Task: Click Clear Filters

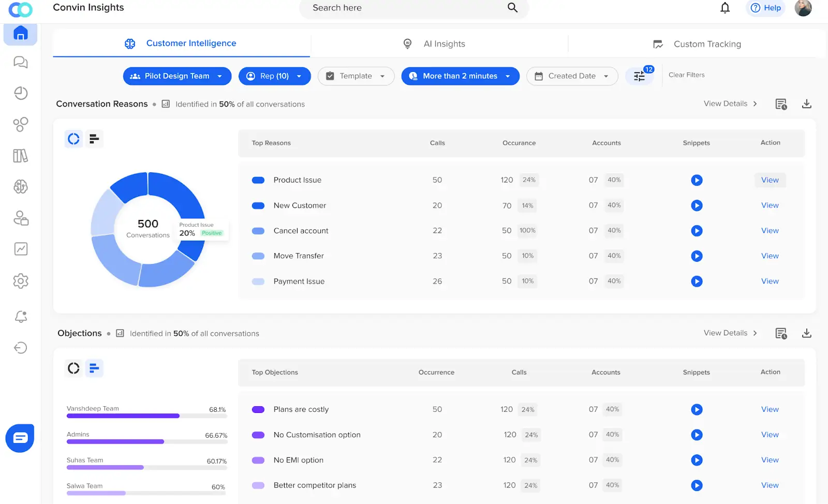Action: 686,75
